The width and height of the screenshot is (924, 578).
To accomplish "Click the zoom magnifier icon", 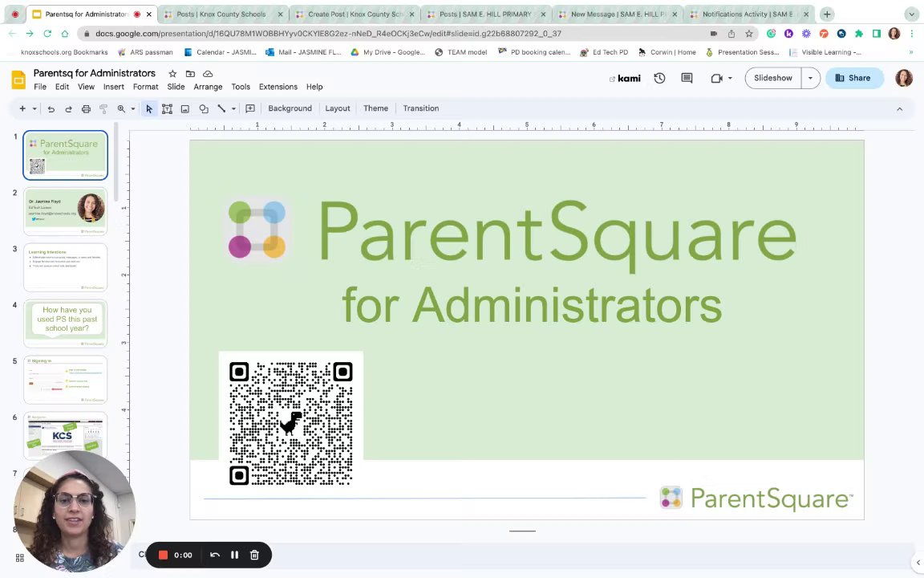I will tap(121, 108).
